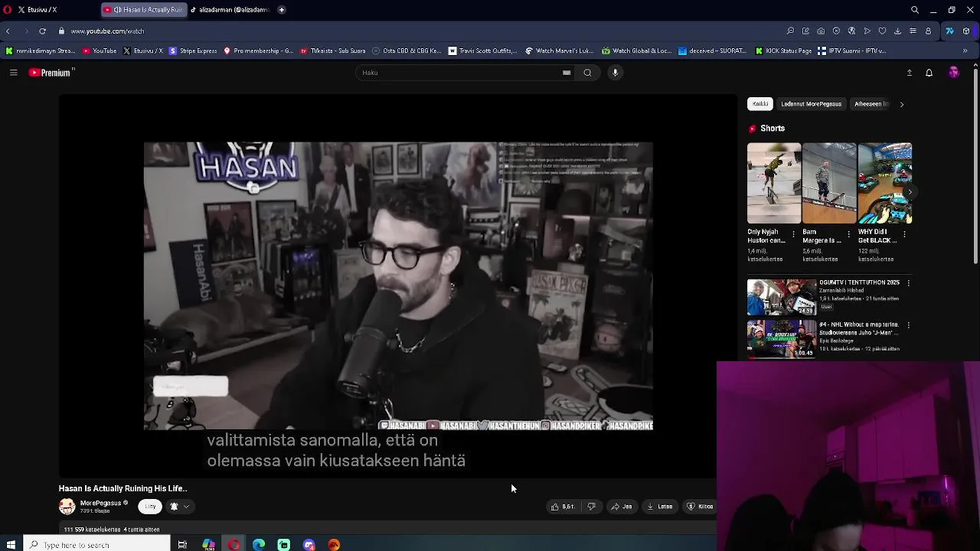Open YouTube notifications bell
This screenshot has width=980, height=551.
click(x=929, y=73)
